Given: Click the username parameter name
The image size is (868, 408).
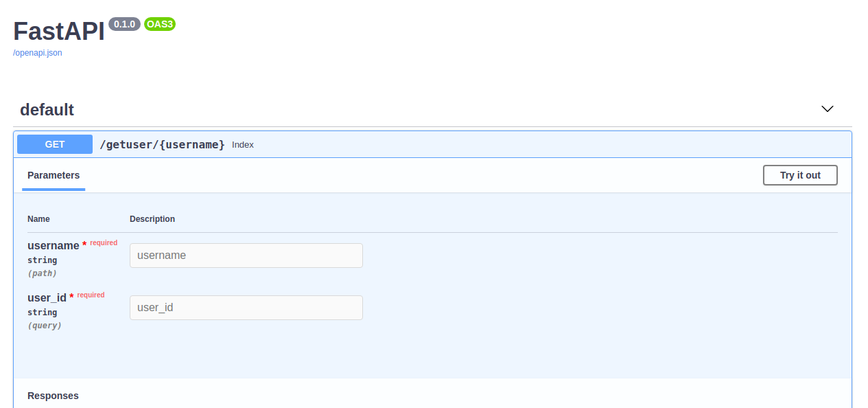Looking at the screenshot, I should (54, 245).
